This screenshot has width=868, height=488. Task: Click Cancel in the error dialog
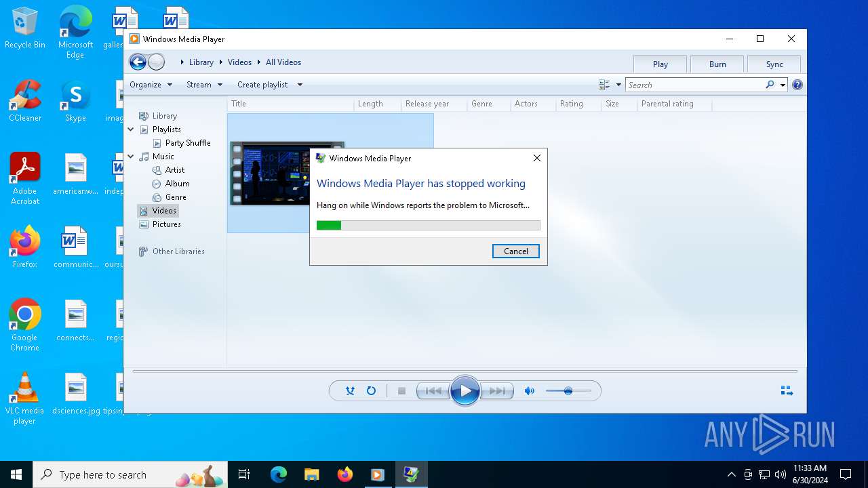515,251
